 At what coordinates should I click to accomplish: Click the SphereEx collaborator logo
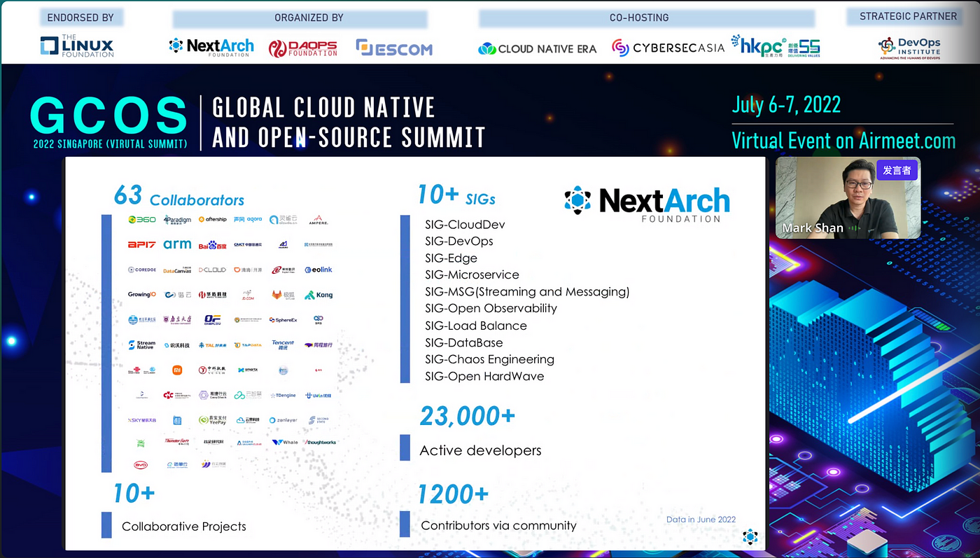point(283,320)
